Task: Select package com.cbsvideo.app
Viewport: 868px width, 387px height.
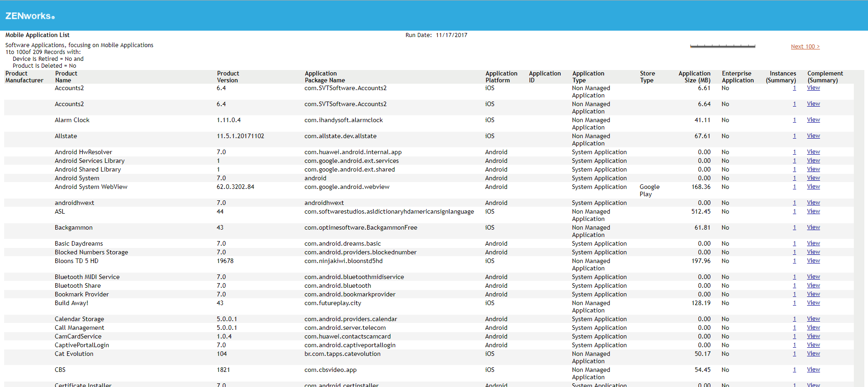Action: (x=331, y=370)
